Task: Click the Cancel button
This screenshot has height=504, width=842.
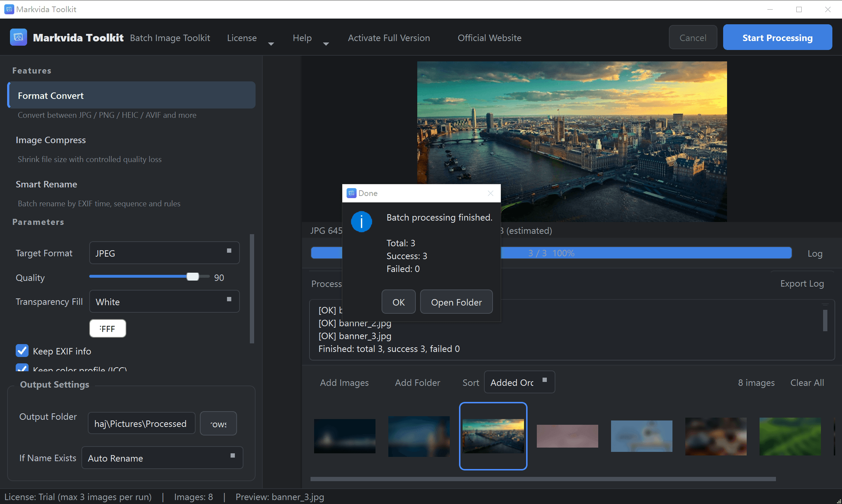Action: click(693, 37)
